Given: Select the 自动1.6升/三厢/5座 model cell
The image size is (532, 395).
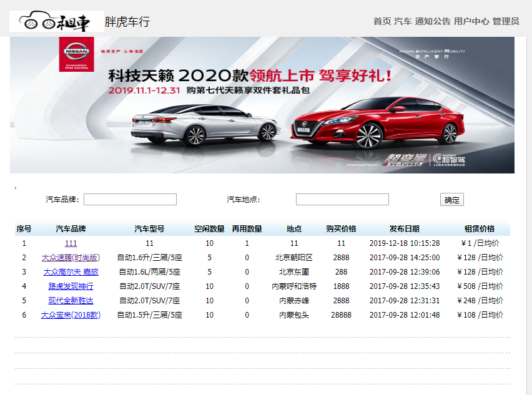Looking at the screenshot, I should click(150, 258).
